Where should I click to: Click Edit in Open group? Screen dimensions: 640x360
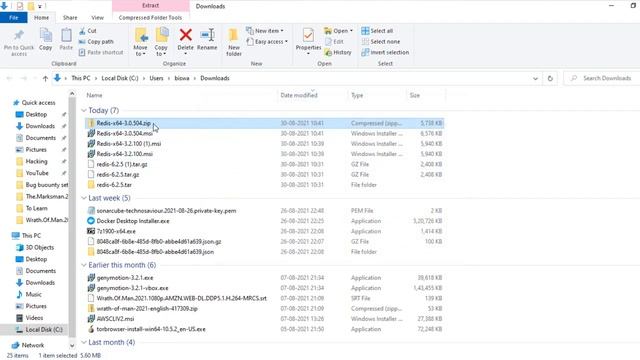click(334, 42)
